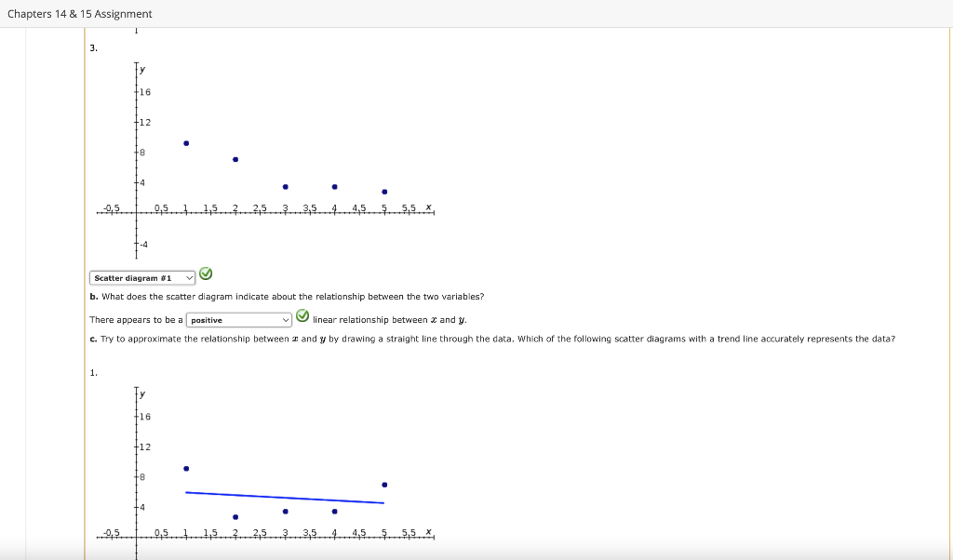Screen dimensions: 953x560
Task: Click the data point at x=1 in diagram 3
Action: (x=186, y=143)
